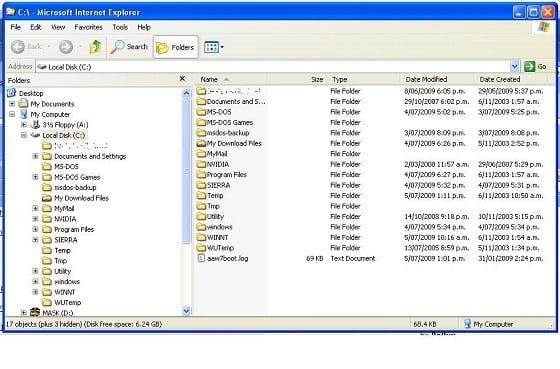Expand Documents and Settings in tree
Viewport: 560px width, 369px height.
(x=35, y=156)
